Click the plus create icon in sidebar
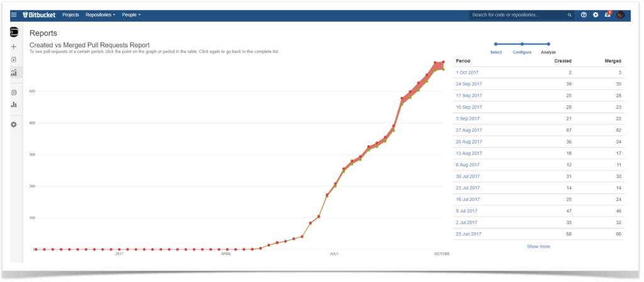 14,47
